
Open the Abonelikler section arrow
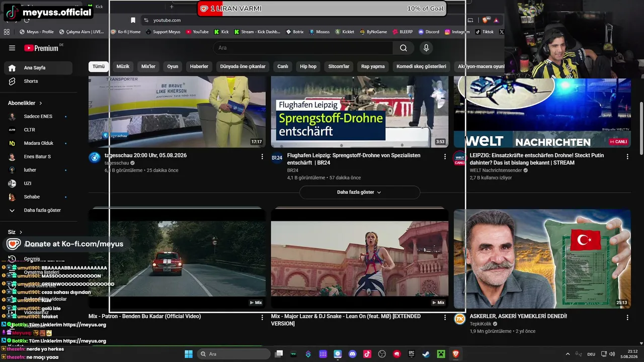point(41,103)
